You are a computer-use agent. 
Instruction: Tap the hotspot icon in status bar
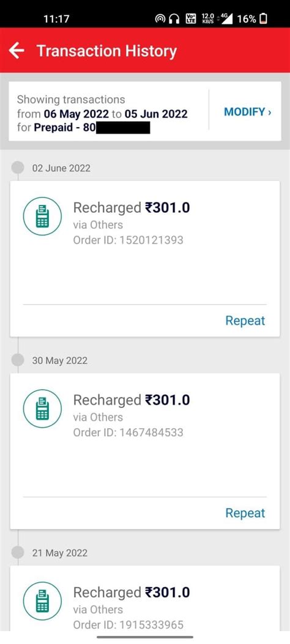160,18
